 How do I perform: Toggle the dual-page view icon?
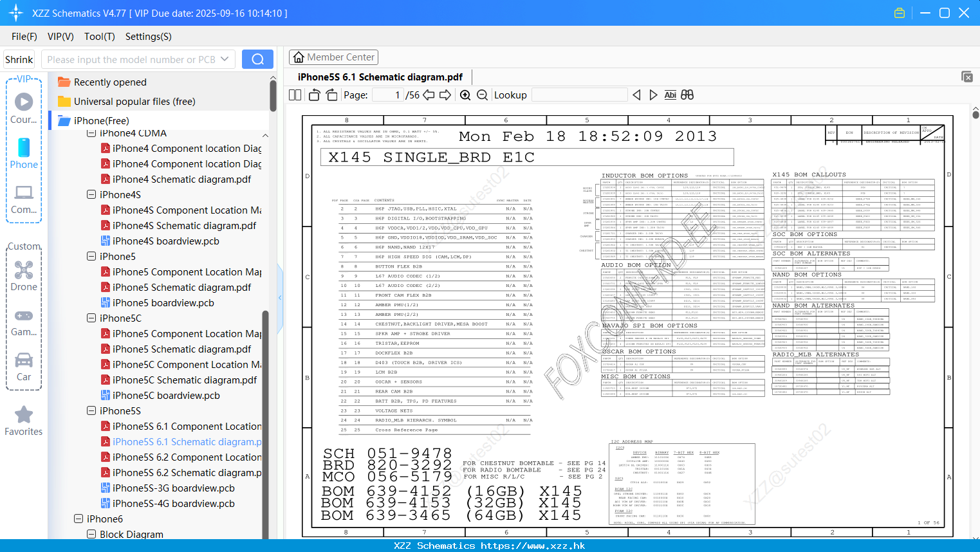tap(295, 95)
